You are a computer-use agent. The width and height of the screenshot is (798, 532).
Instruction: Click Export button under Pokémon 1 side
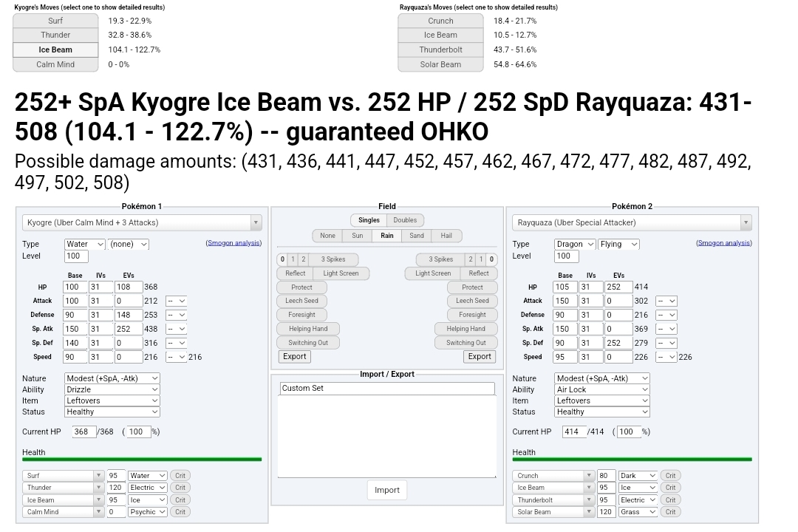pos(294,356)
